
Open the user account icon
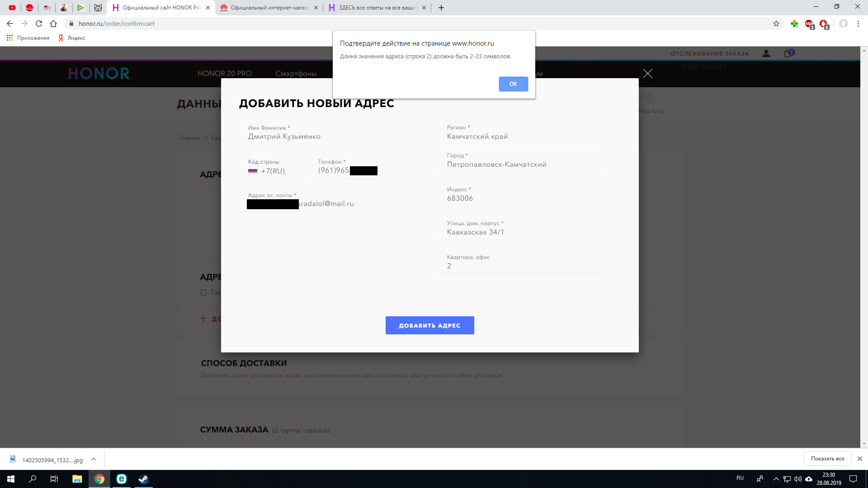point(766,53)
